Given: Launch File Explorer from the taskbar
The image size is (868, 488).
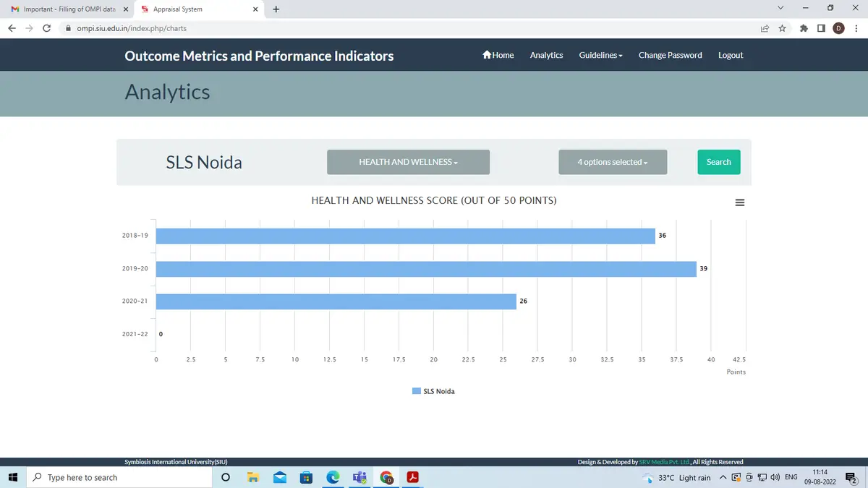Looking at the screenshot, I should click(252, 477).
